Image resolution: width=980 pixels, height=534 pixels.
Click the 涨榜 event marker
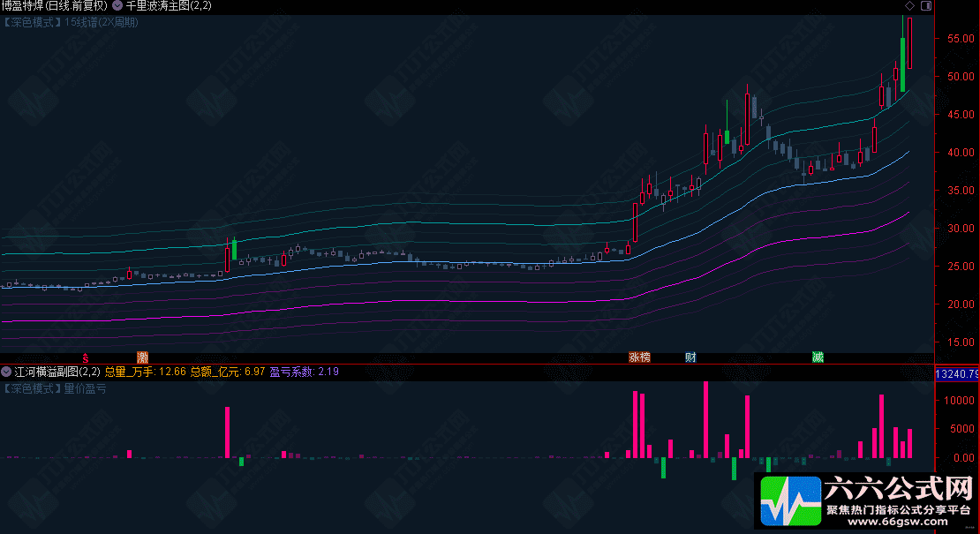[x=639, y=357]
